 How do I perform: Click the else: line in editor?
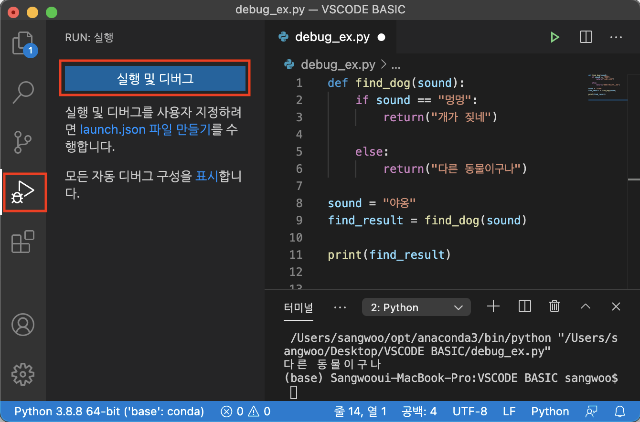pyautogui.click(x=371, y=152)
